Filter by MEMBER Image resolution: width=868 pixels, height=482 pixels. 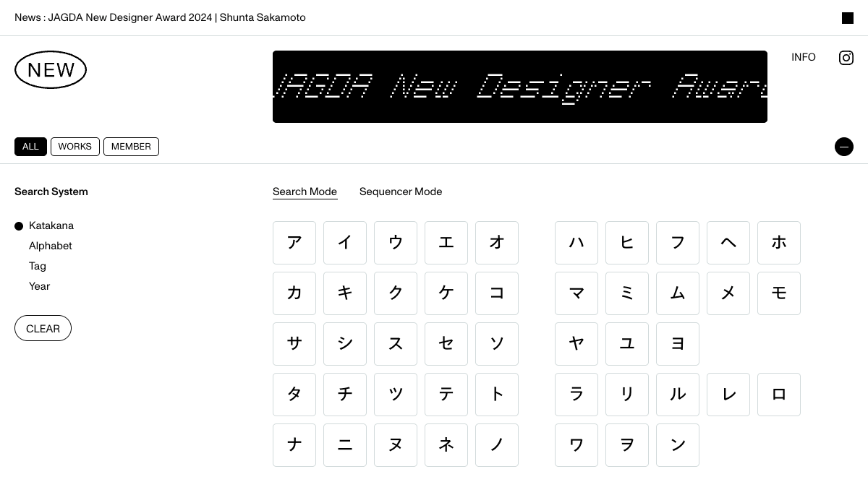pos(131,147)
